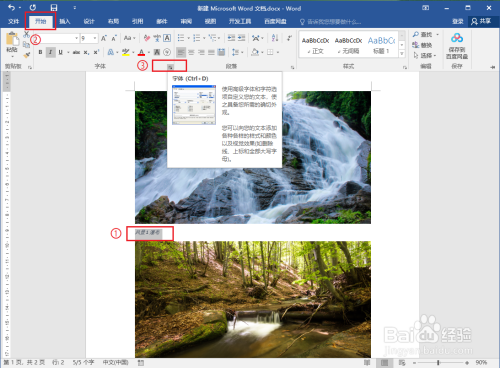This screenshot has width=500, height=368.
Task: Click the yellow text highlight color button
Action: (x=125, y=52)
